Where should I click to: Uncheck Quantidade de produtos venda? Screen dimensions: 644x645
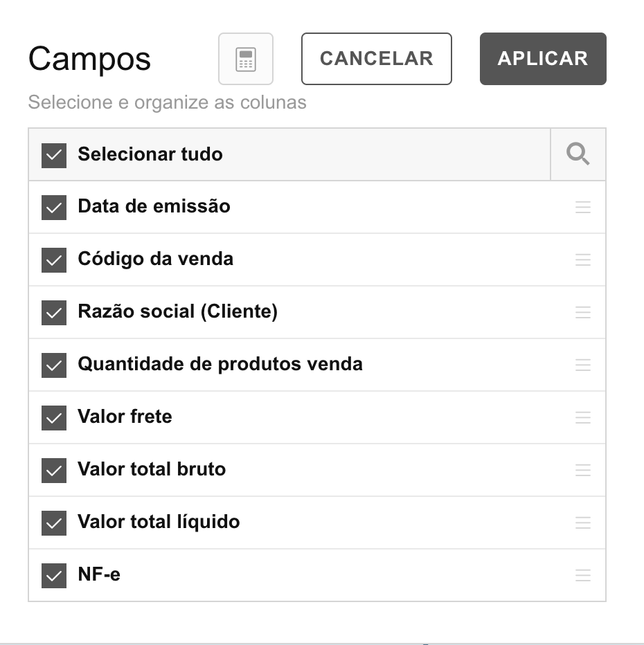click(x=54, y=365)
